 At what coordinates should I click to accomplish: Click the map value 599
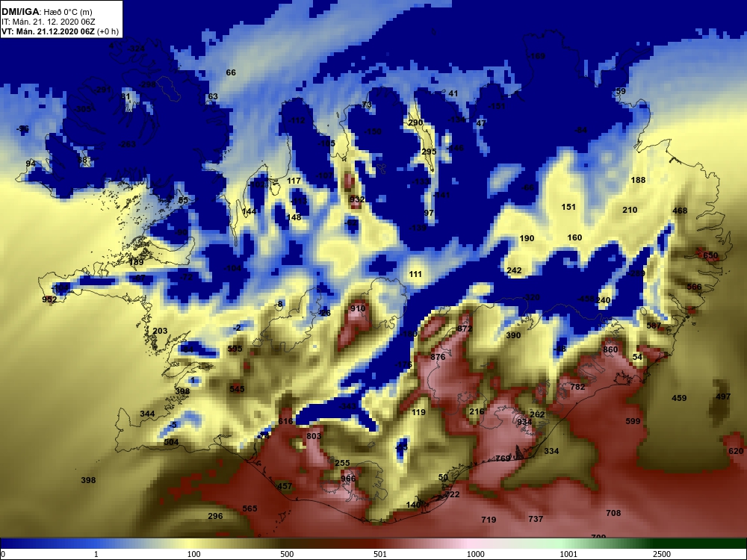point(633,421)
